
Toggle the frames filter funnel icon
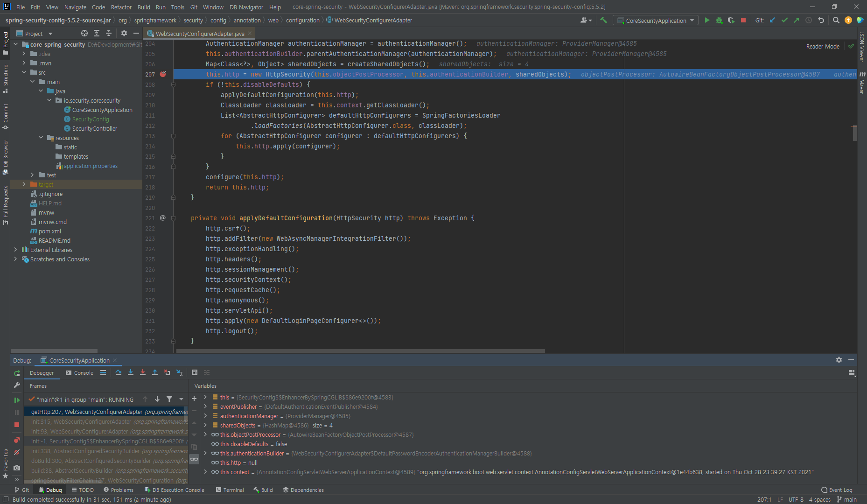169,399
